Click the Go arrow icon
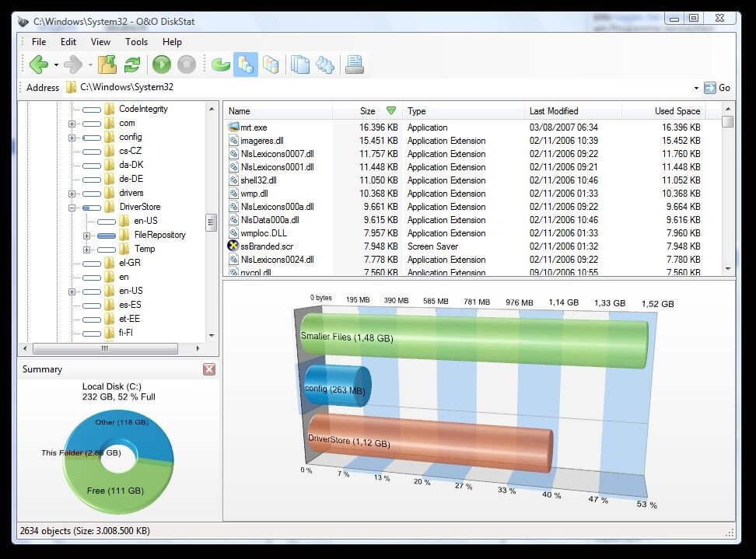This screenshot has height=559, width=756. [709, 88]
